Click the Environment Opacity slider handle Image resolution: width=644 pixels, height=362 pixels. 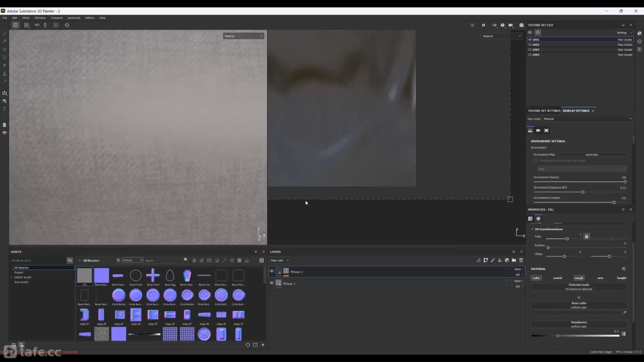[625, 182]
